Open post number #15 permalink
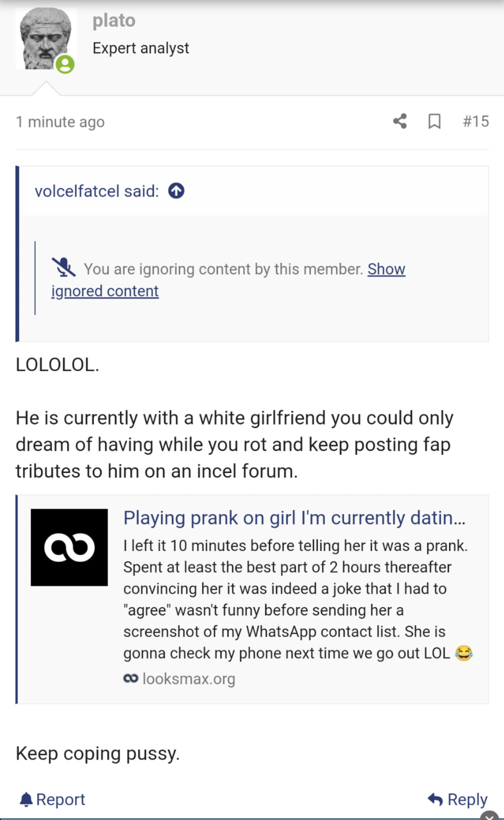This screenshot has height=820, width=504. point(476,121)
